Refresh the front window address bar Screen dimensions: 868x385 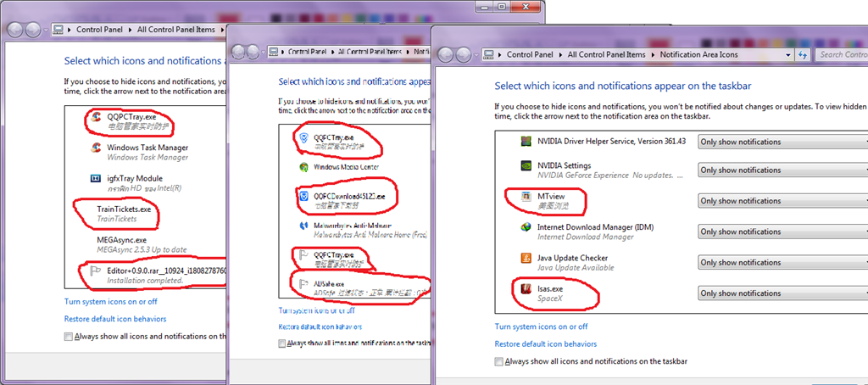pyautogui.click(x=803, y=55)
